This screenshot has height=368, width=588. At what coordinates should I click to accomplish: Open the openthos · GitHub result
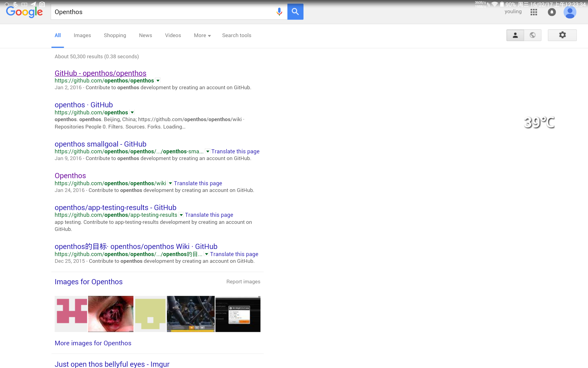[x=84, y=105]
